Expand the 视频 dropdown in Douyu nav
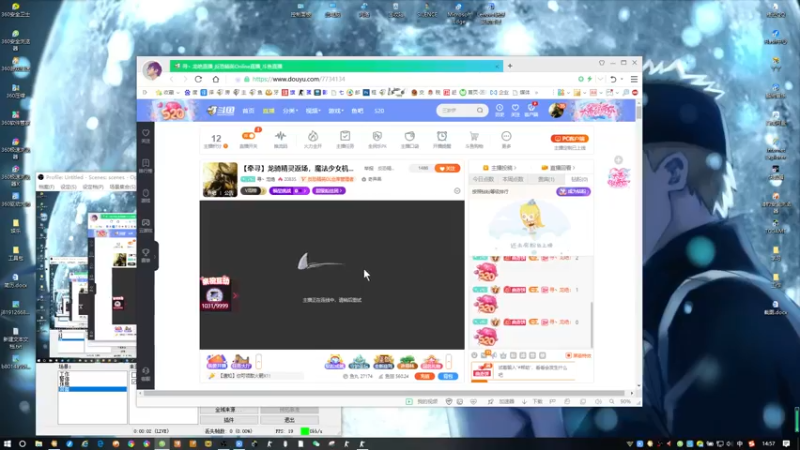Viewport: 800px width, 450px height. coord(313,111)
